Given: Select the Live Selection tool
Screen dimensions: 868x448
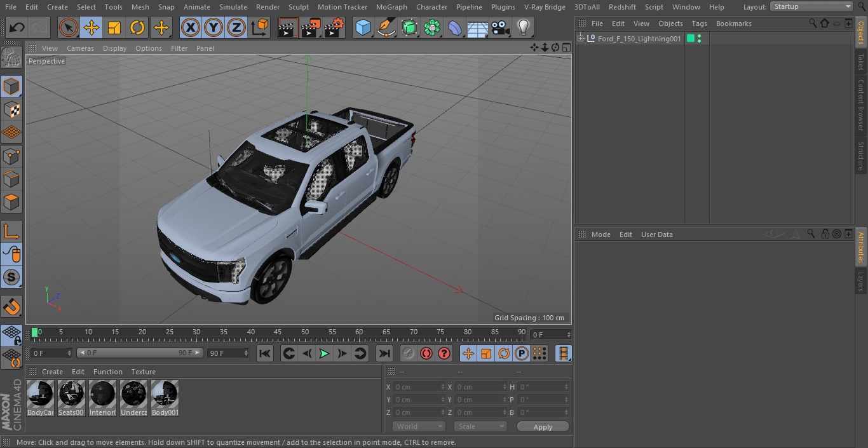Looking at the screenshot, I should 68,27.
